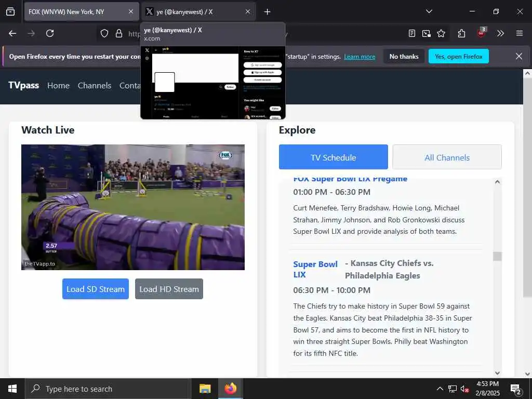Reload the current page
This screenshot has height=399, width=532.
tap(50, 33)
